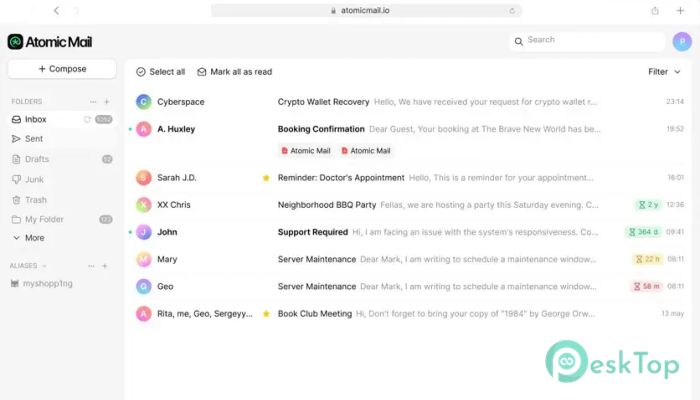Open the user profile avatar
Viewport: 700px width, 400px height.
[682, 42]
